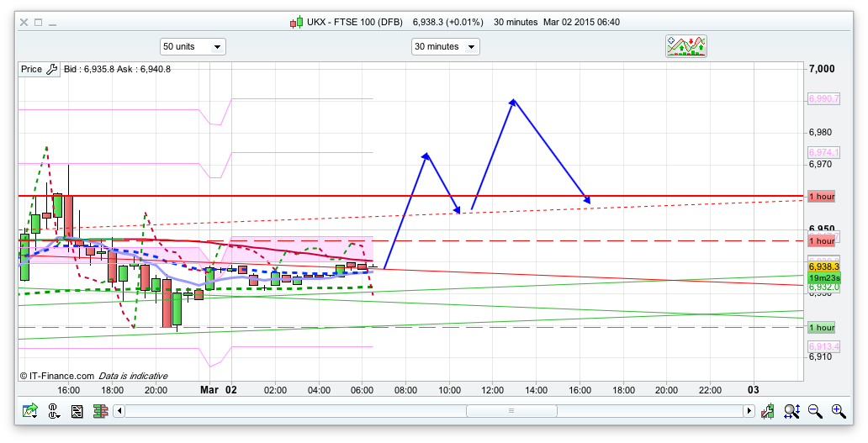Click the magnifier icon with arrows
868x443 pixels.
coord(791,411)
